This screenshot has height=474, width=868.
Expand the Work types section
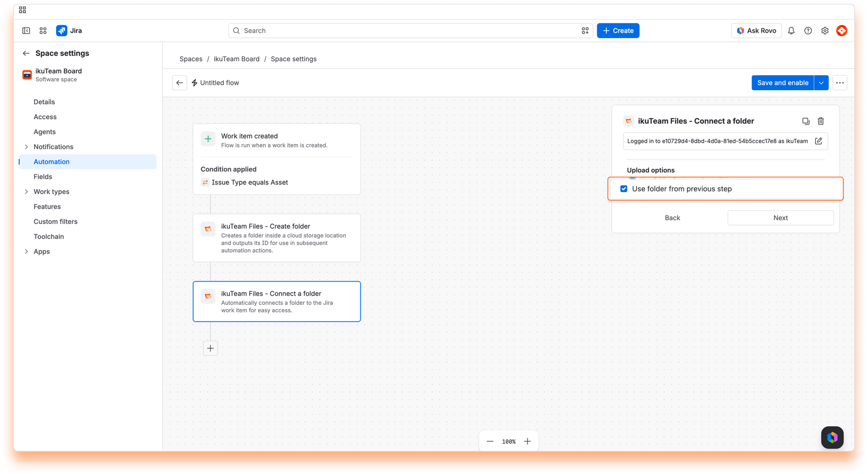click(26, 192)
